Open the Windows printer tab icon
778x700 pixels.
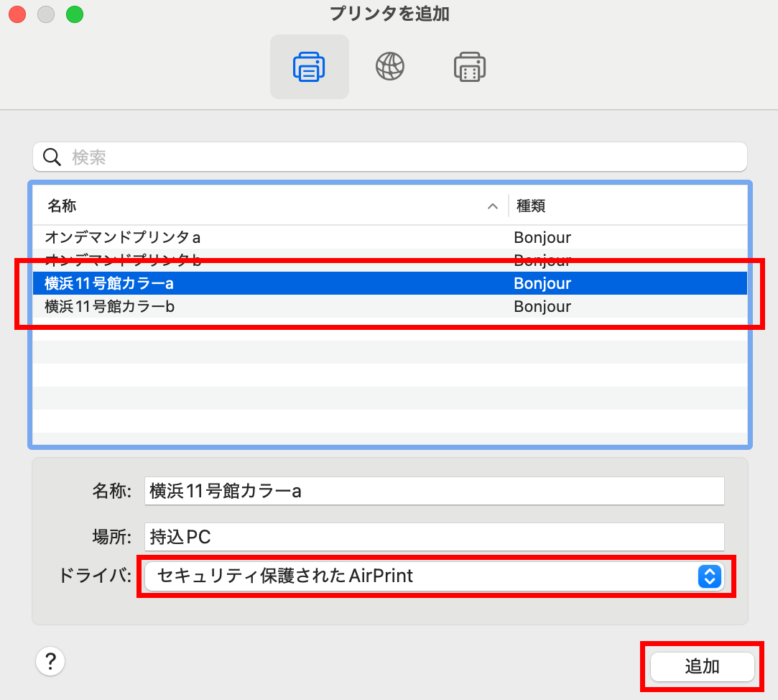(x=470, y=67)
